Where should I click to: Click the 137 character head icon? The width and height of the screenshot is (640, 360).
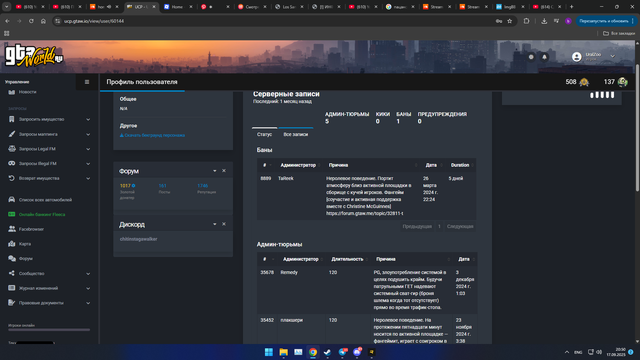[622, 82]
